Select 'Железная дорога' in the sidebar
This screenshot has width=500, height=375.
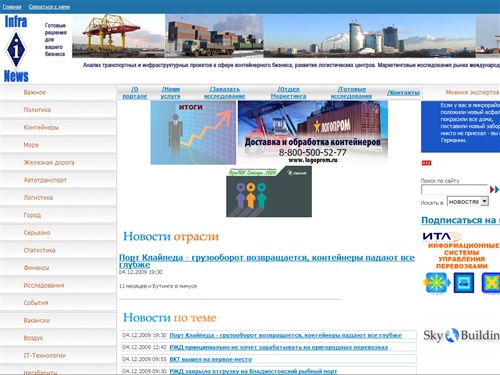pyautogui.click(x=58, y=162)
